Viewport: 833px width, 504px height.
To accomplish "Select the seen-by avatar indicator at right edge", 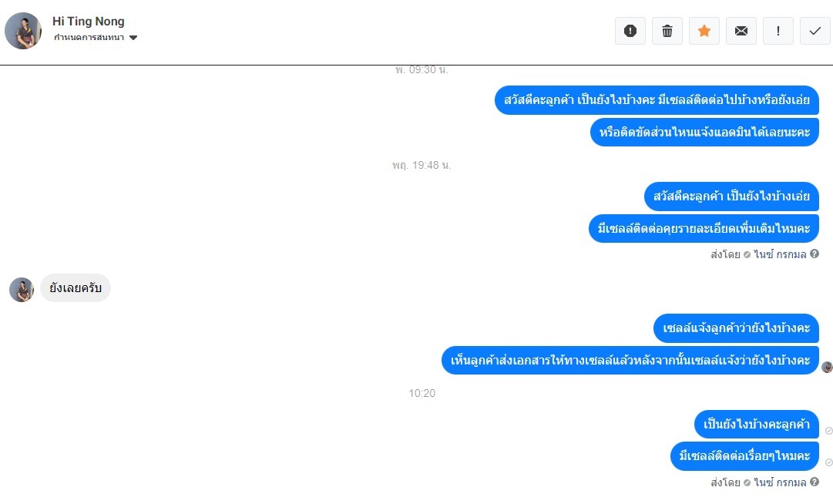I will tap(827, 367).
